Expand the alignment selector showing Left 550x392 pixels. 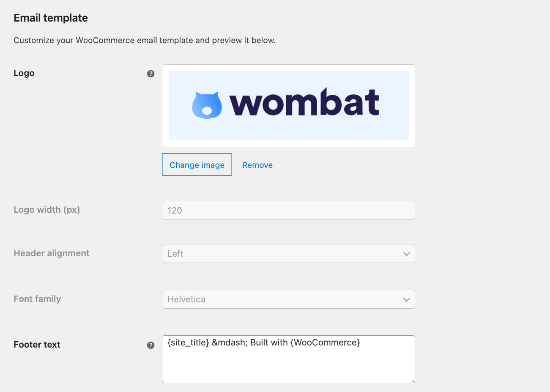tap(288, 254)
